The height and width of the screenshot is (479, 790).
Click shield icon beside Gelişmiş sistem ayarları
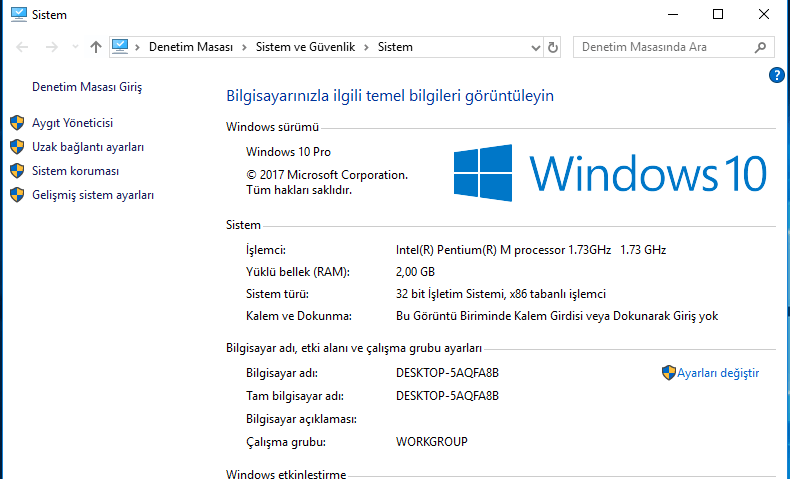tap(17, 195)
